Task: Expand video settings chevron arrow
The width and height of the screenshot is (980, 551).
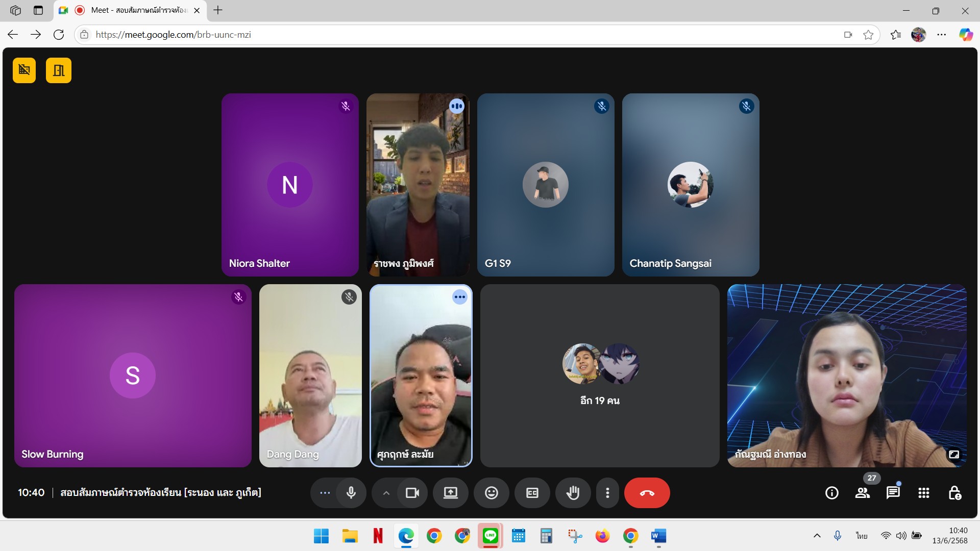Action: [386, 493]
